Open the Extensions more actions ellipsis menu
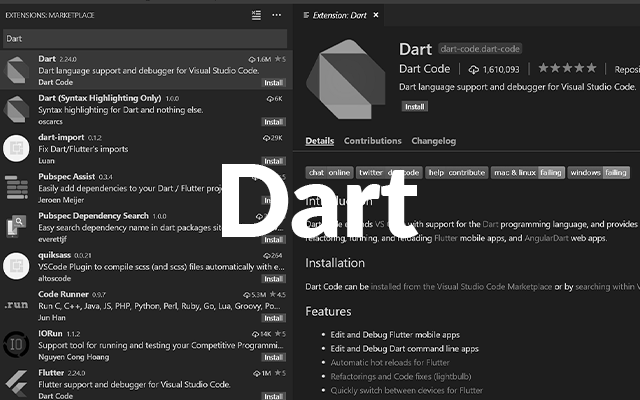 point(276,15)
